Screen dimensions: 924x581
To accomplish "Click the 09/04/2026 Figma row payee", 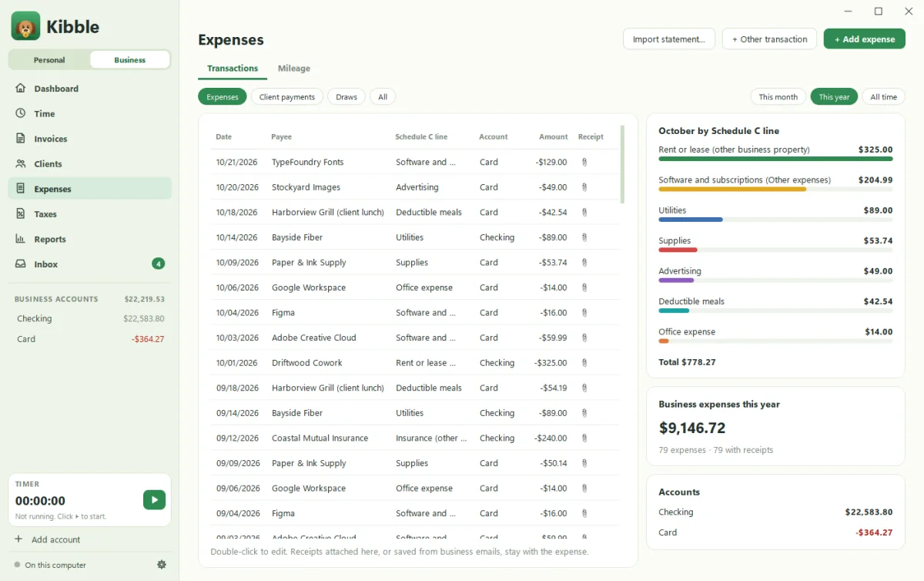I will 283,513.
